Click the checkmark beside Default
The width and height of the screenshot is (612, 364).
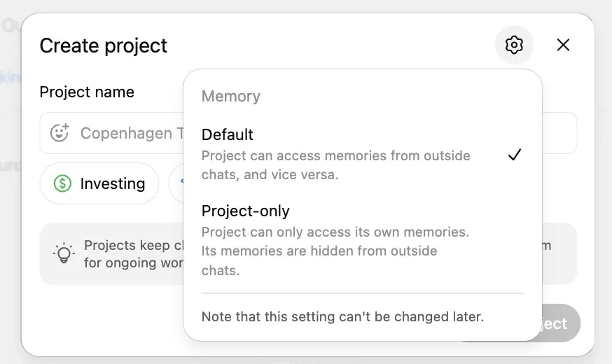[x=515, y=155]
